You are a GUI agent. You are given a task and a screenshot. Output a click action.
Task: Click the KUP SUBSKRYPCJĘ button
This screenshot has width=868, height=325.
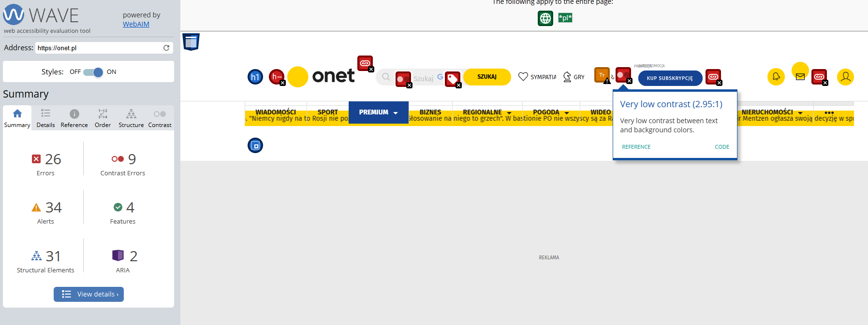pos(670,78)
